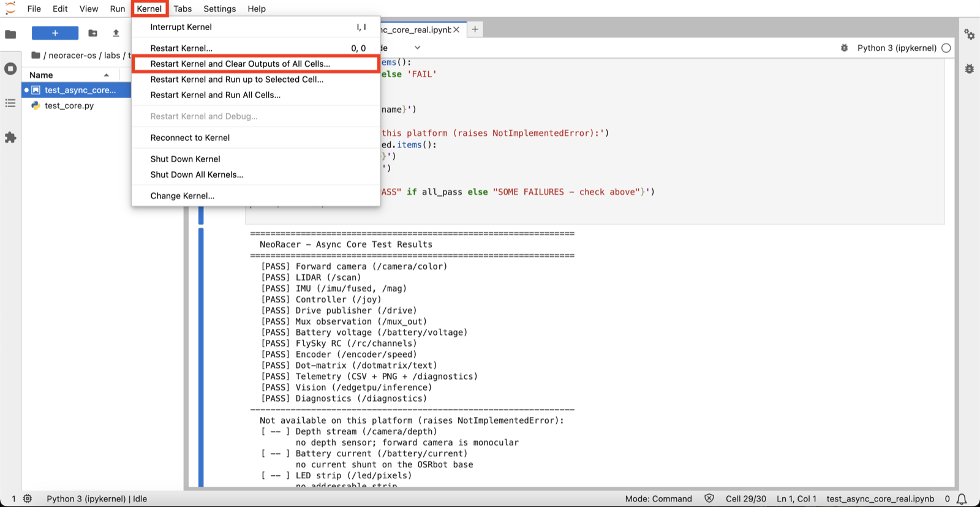
Task: Click 'Depth stream (/camera/depth)' output line
Action: coord(349,432)
